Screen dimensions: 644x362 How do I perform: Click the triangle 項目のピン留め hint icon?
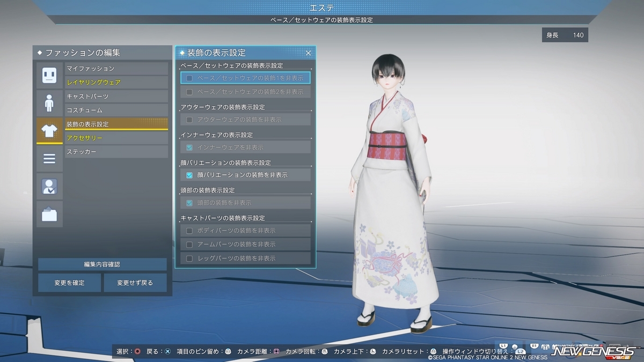[228, 352]
